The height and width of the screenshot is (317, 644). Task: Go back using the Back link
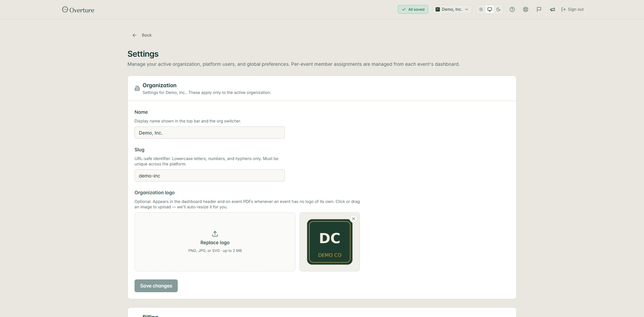[142, 35]
